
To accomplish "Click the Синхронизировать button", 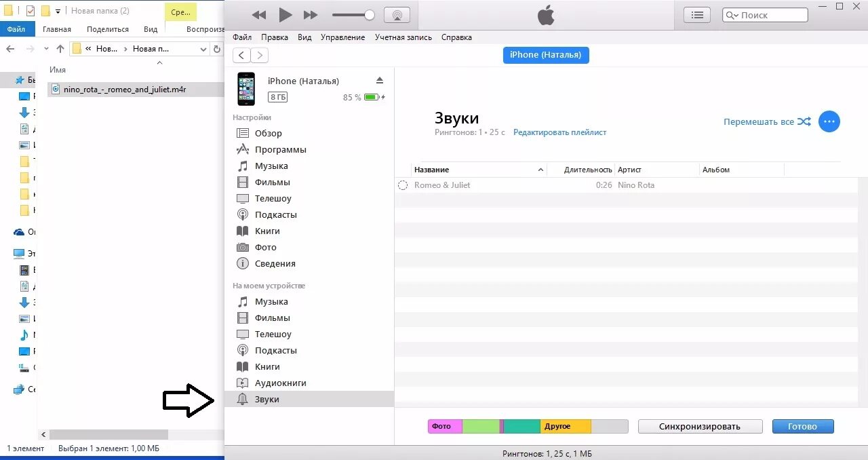I will (x=700, y=427).
